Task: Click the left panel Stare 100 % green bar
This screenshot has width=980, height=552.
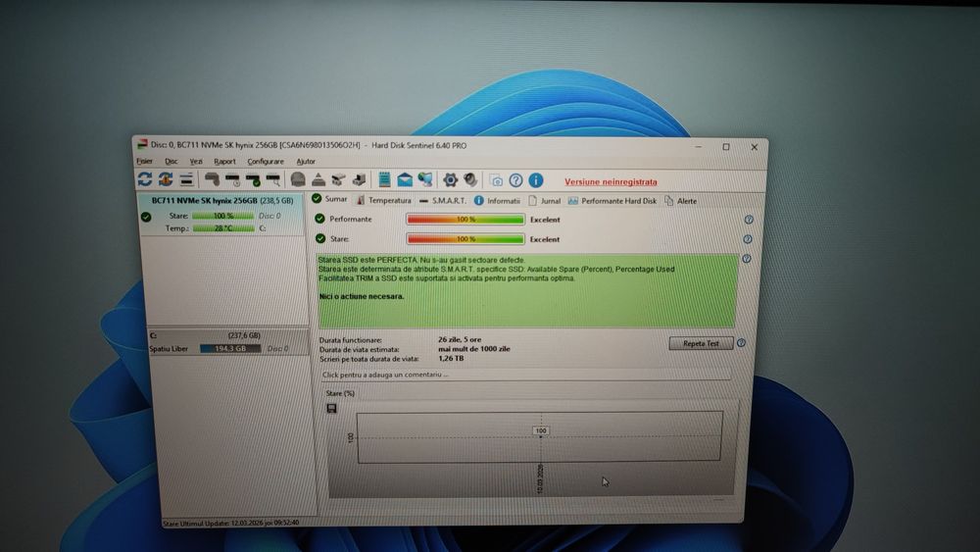Action: pyautogui.click(x=223, y=216)
